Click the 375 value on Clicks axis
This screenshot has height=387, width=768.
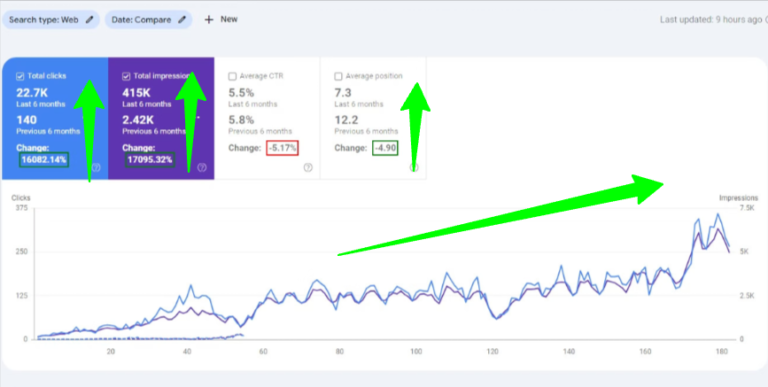[22, 208]
